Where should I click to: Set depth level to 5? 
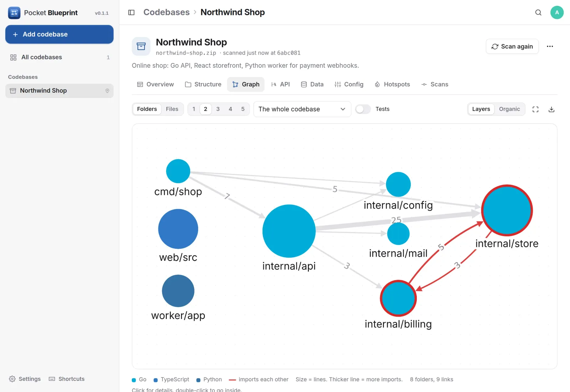click(x=243, y=109)
